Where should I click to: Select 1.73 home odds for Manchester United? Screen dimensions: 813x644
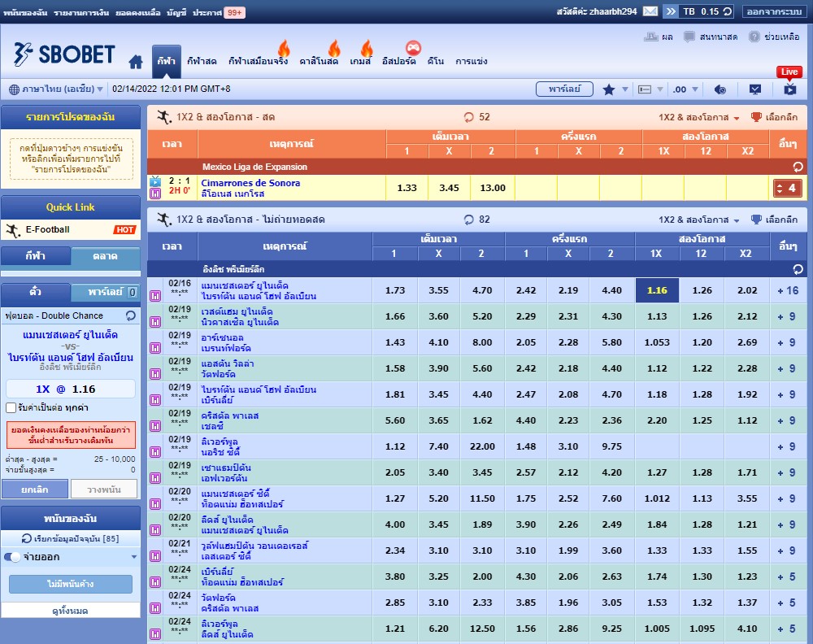point(395,290)
